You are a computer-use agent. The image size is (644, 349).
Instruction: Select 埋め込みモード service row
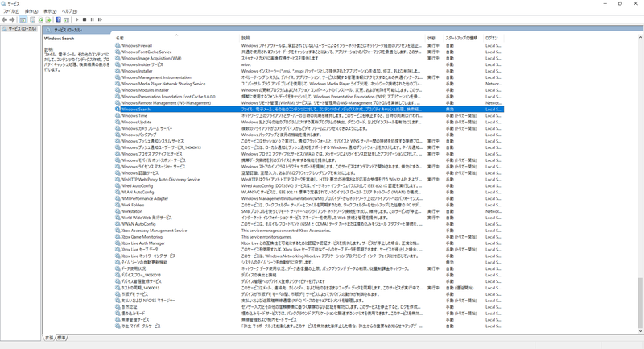(x=309, y=314)
